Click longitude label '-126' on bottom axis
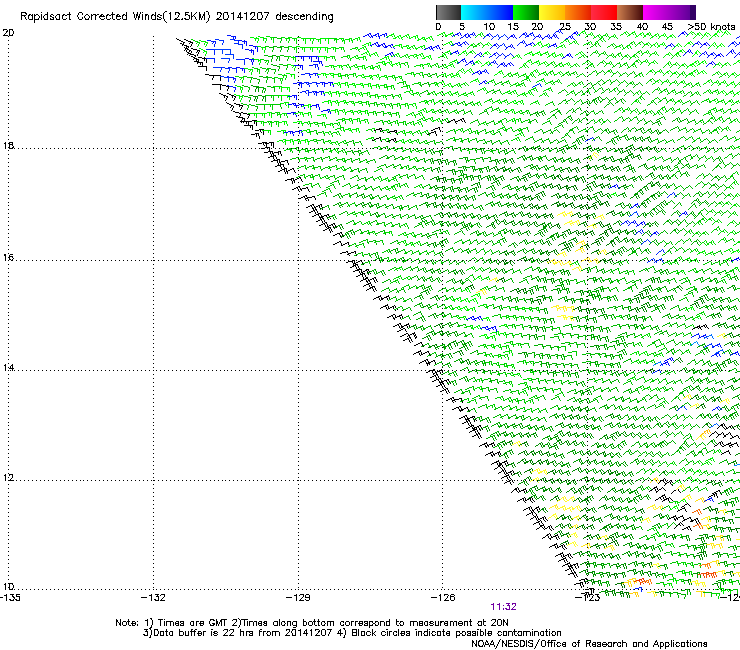 pyautogui.click(x=443, y=598)
